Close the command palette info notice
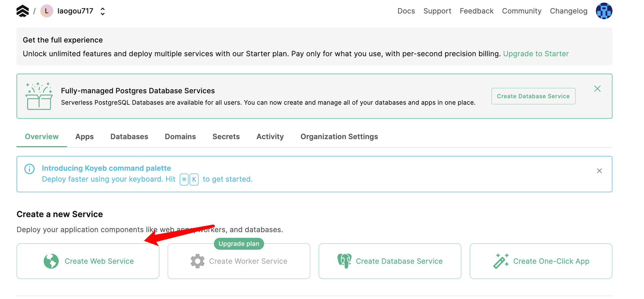644x299 pixels. [x=599, y=171]
